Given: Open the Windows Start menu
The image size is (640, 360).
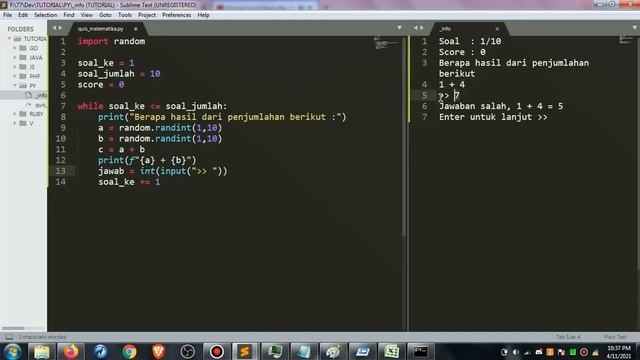Looking at the screenshot, I should tap(12, 351).
